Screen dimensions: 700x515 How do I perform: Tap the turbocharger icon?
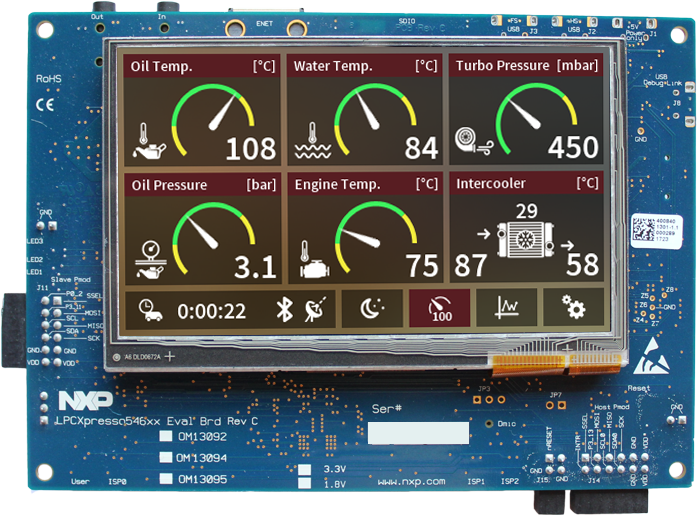coord(471,140)
